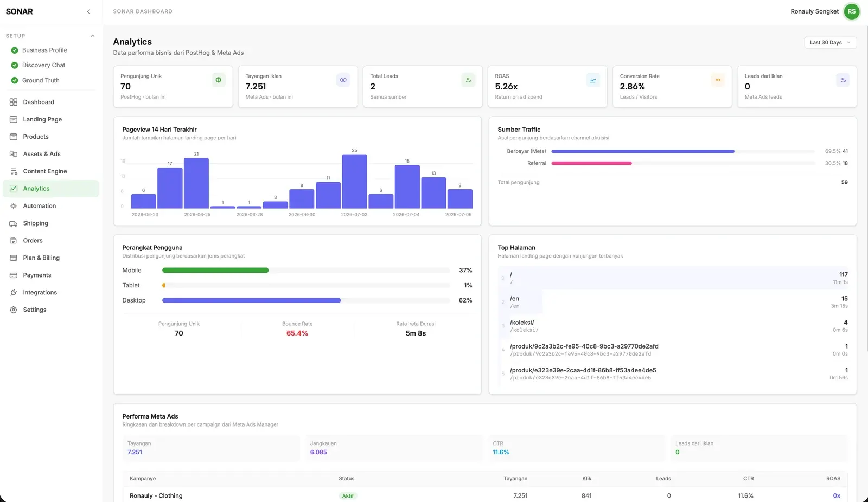Click the 0x ROAS campaign value
This screenshot has width=868, height=502.
point(837,496)
